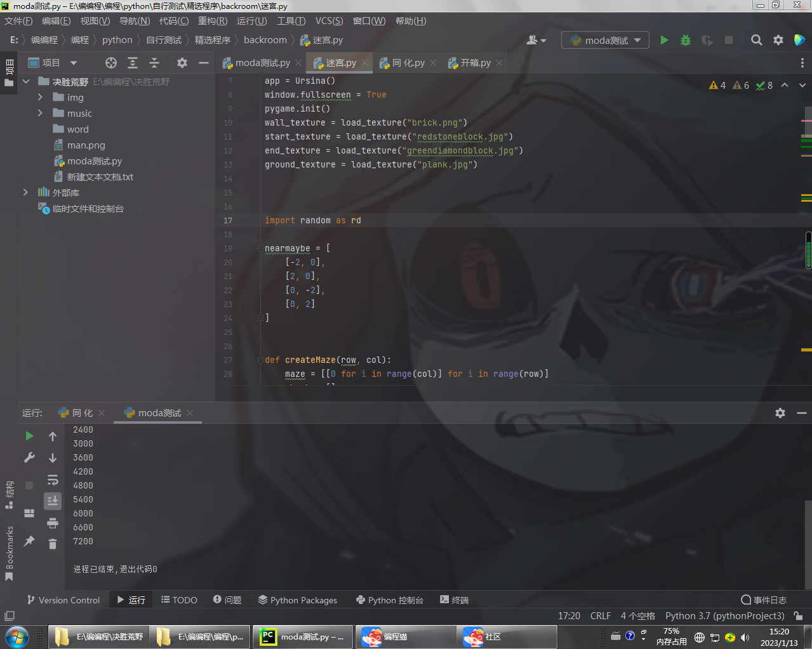Screen dimensions: 812x649
Task: Open Python 控制台 tool window
Action: point(390,600)
